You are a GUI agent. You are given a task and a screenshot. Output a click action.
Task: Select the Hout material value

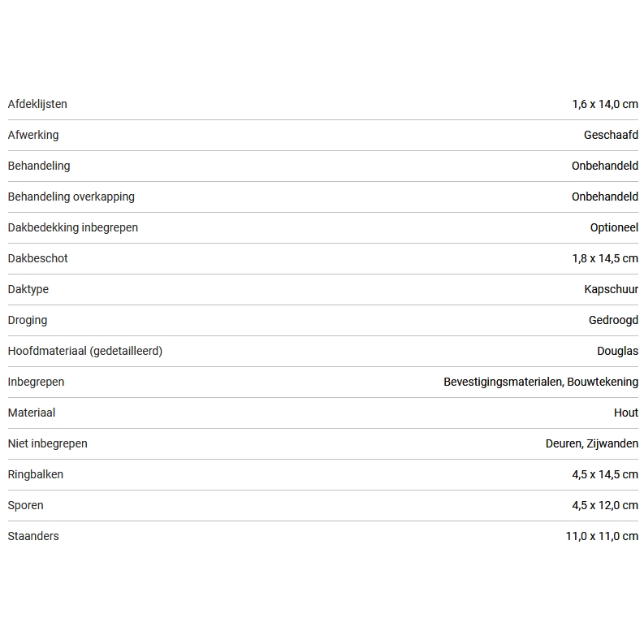[626, 413]
